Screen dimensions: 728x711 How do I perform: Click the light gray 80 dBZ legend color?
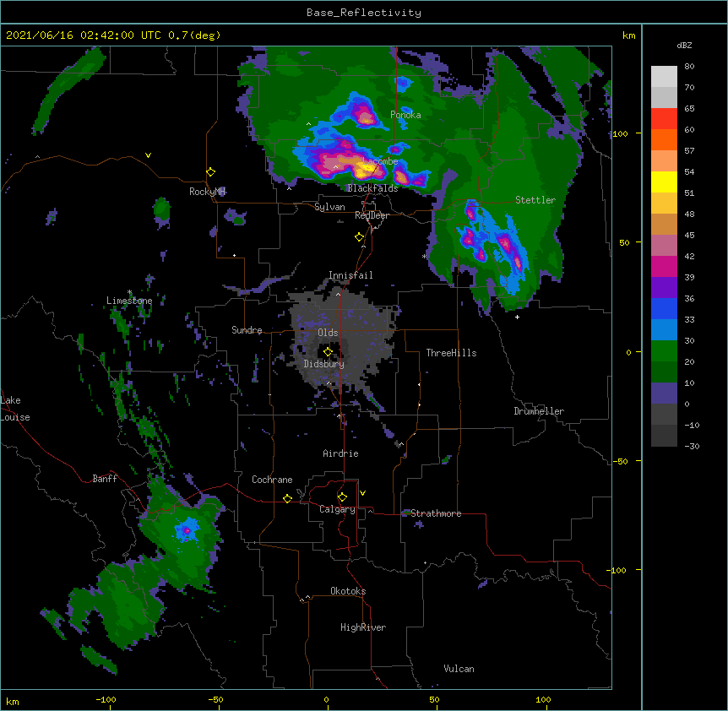664,77
